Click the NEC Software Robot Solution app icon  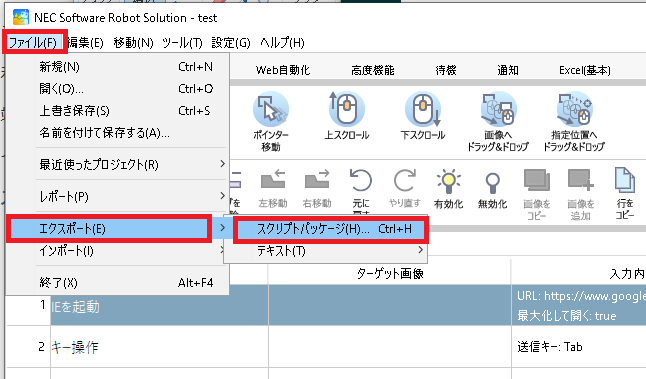point(21,17)
